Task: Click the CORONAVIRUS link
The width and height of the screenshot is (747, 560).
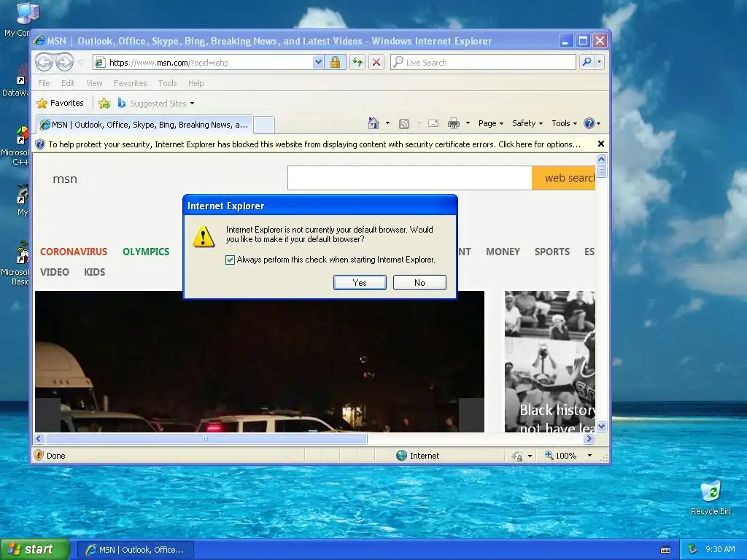Action: click(74, 252)
